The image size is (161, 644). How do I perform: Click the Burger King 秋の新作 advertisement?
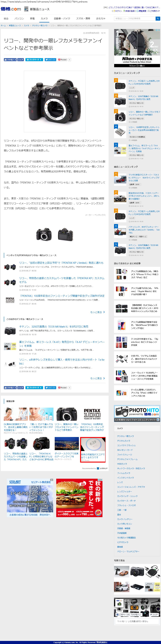click(79, 498)
